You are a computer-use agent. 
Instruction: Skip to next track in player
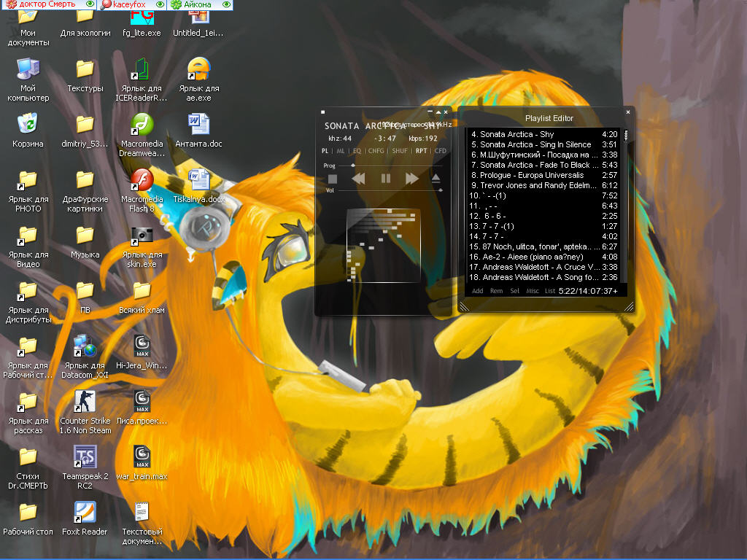412,179
